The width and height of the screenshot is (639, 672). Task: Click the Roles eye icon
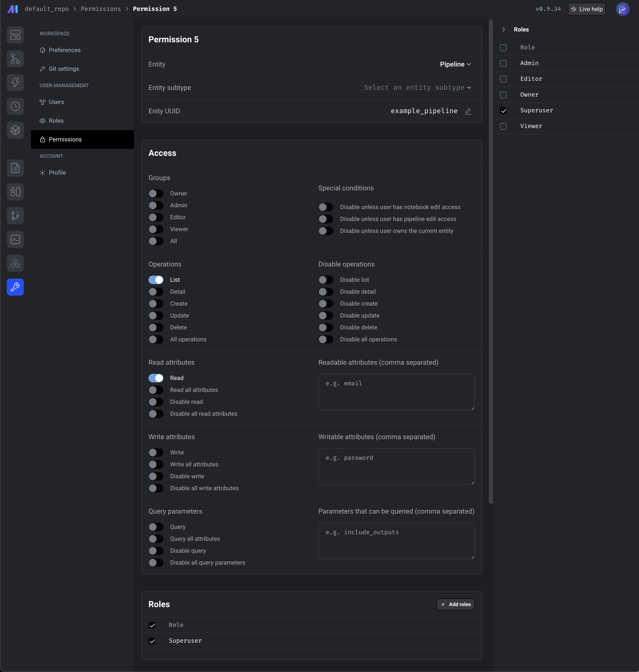(x=43, y=121)
